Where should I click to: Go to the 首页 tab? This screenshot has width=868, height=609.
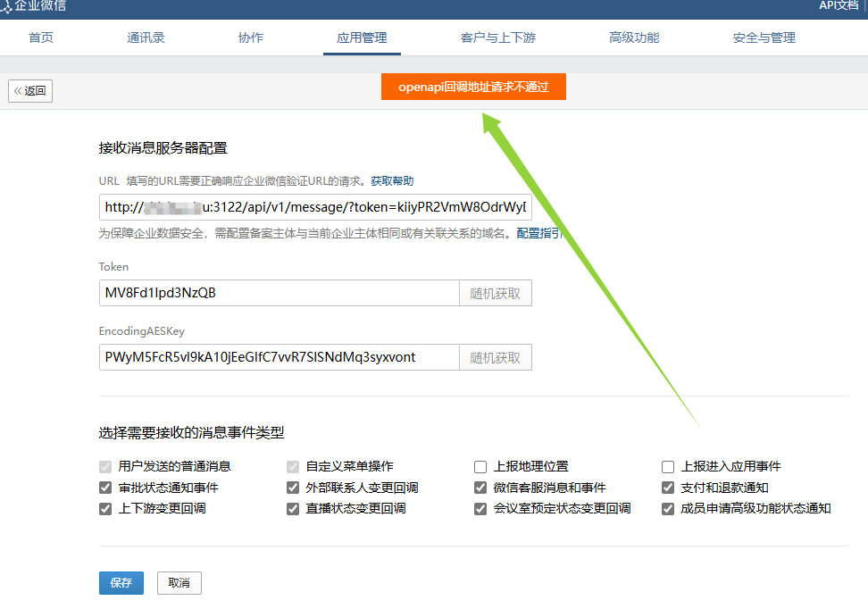pos(41,38)
